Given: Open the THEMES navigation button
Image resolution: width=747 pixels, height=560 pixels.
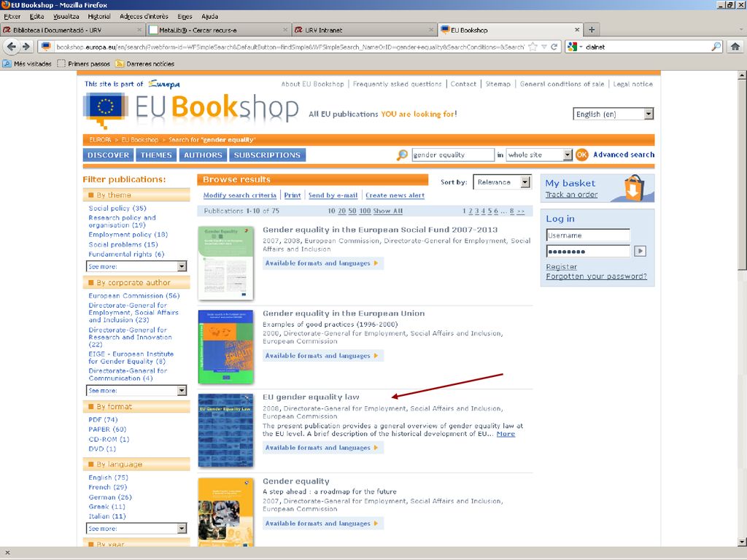Looking at the screenshot, I should [156, 155].
